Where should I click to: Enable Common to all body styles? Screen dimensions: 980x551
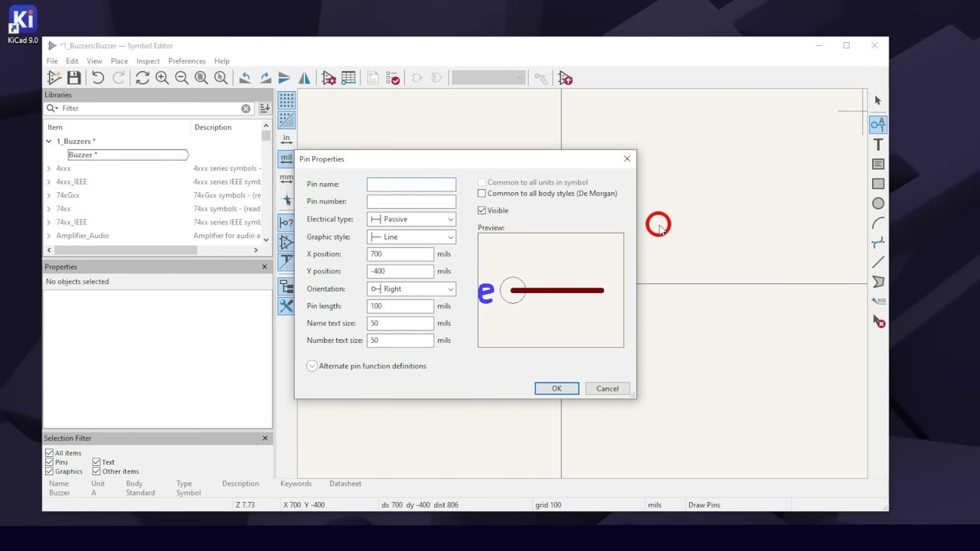point(482,194)
